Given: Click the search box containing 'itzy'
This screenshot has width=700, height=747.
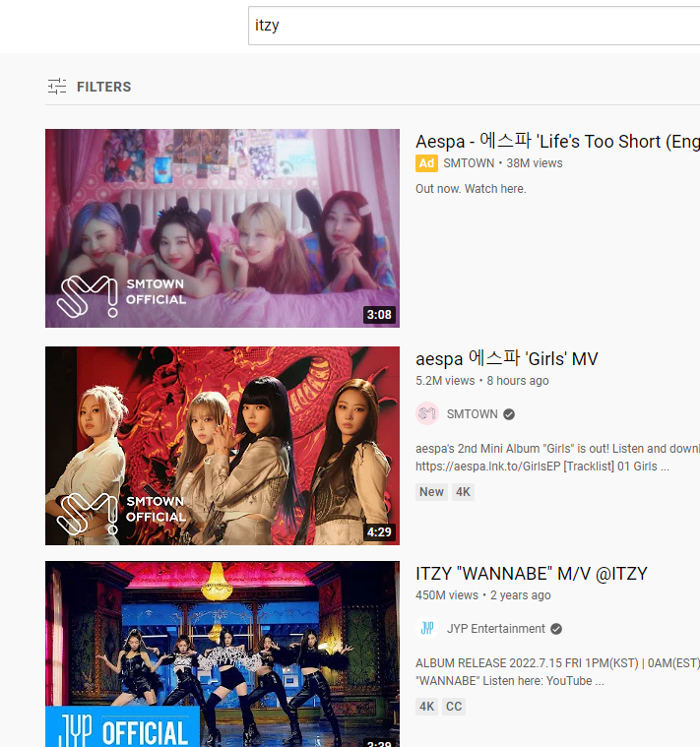Looking at the screenshot, I should click(475, 26).
